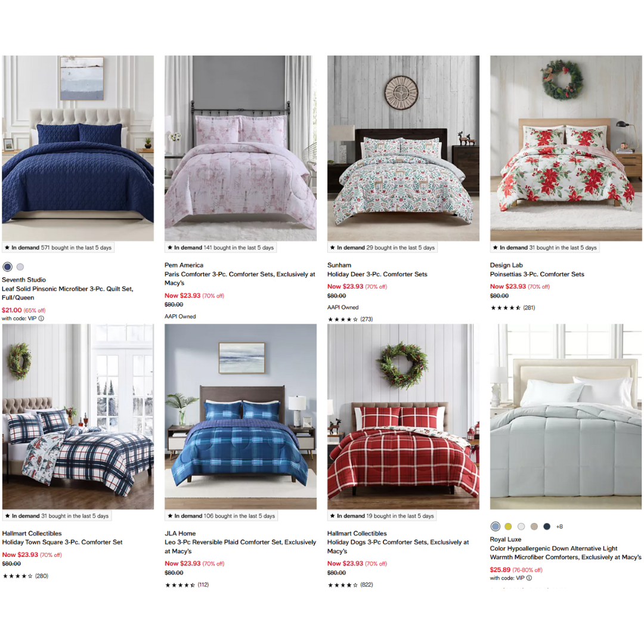The image size is (644, 644).
Task: View the 273 reviews star rating for Holiday Deer
Action: click(x=351, y=319)
